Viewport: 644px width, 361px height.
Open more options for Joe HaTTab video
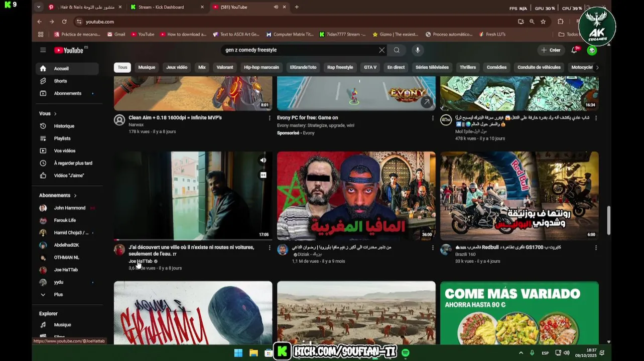(270, 248)
